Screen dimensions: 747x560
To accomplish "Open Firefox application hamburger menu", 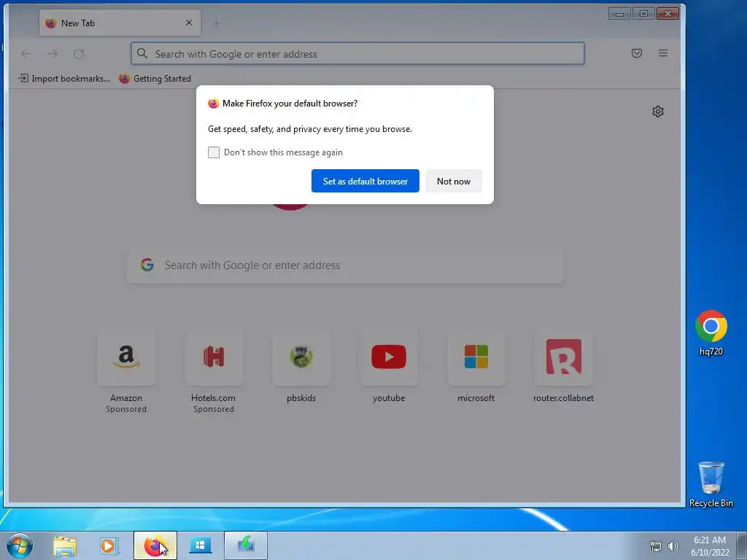I will pos(663,53).
